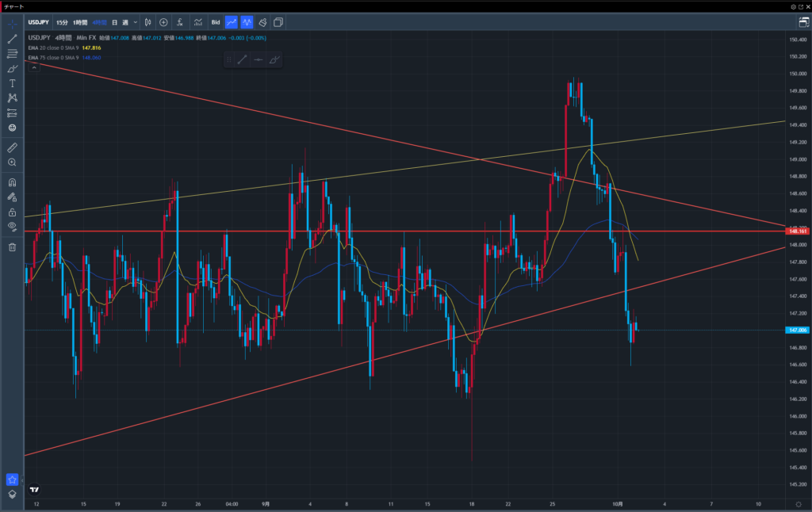Click the Bid price button

pos(215,22)
